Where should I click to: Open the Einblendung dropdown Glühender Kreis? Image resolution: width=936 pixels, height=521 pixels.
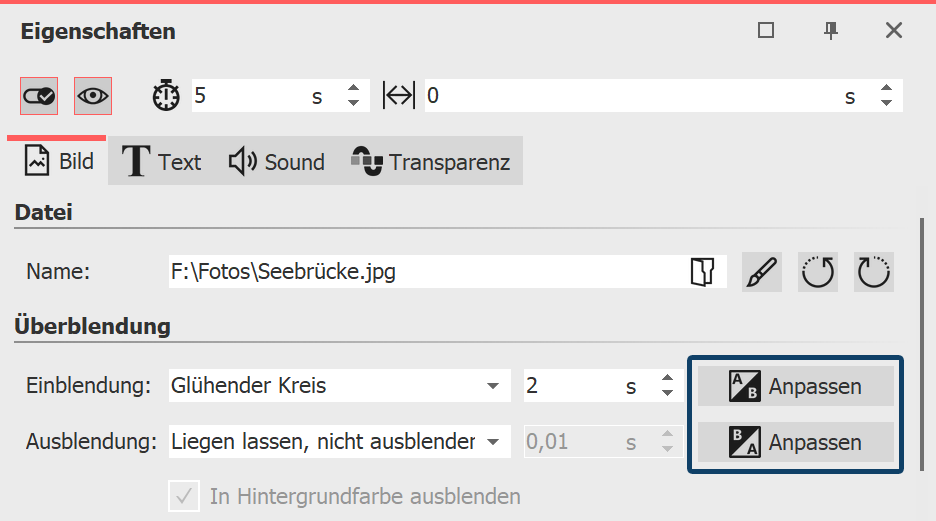tap(340, 386)
